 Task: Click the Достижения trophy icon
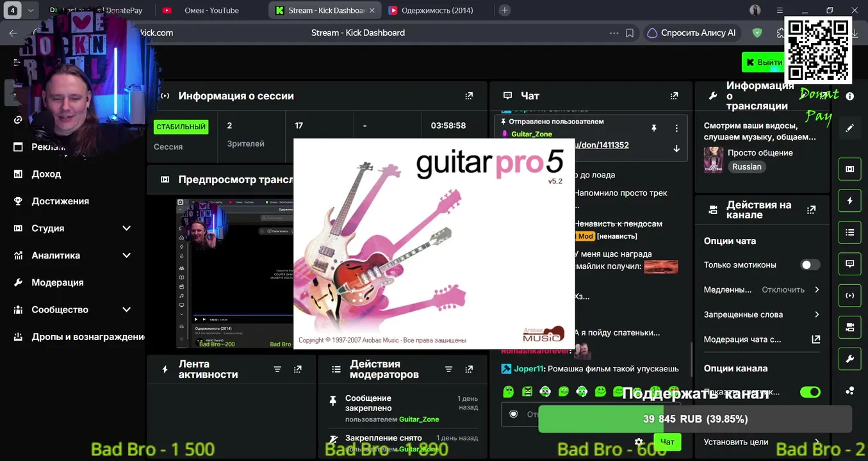pyautogui.click(x=18, y=201)
